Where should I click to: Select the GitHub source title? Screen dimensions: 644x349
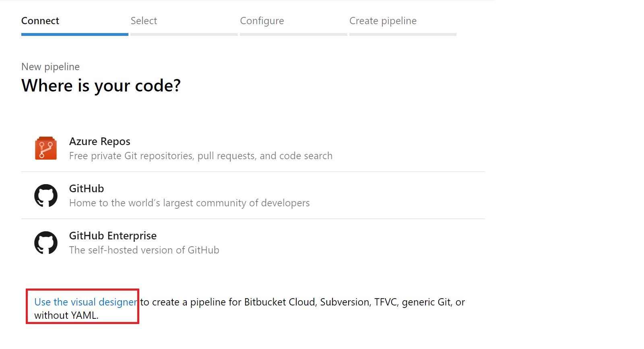[87, 189]
